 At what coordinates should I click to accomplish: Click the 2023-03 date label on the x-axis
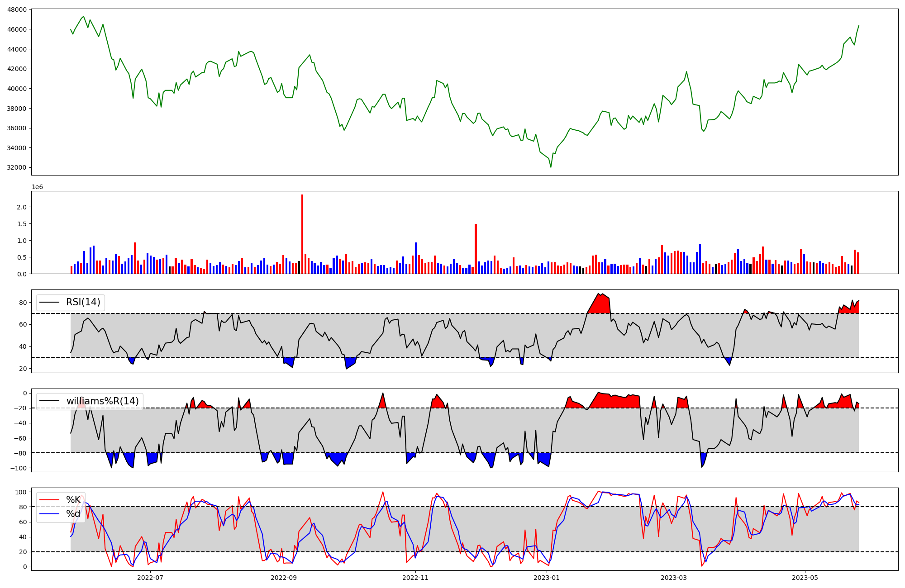point(674,578)
